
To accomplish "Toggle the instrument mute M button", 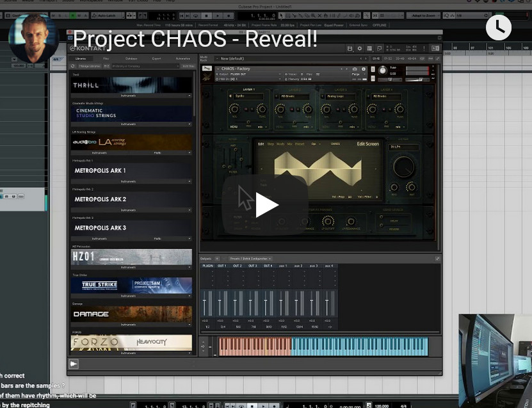I will (x=373, y=78).
